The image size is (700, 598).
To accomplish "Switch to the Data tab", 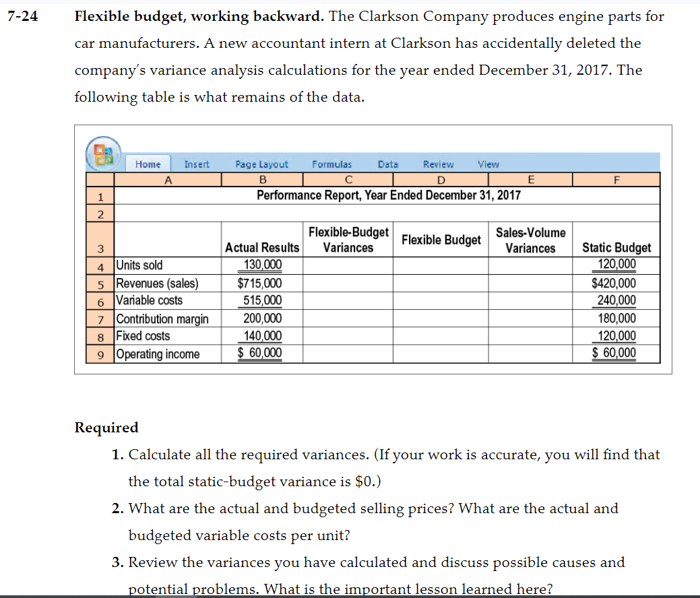I will pos(388,164).
